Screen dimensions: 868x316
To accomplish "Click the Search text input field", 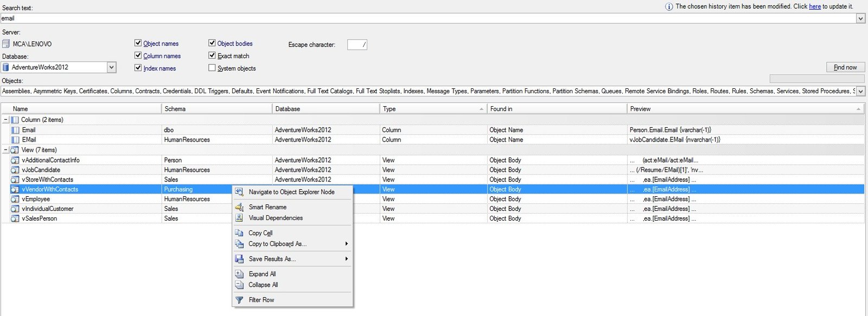I will (x=428, y=18).
